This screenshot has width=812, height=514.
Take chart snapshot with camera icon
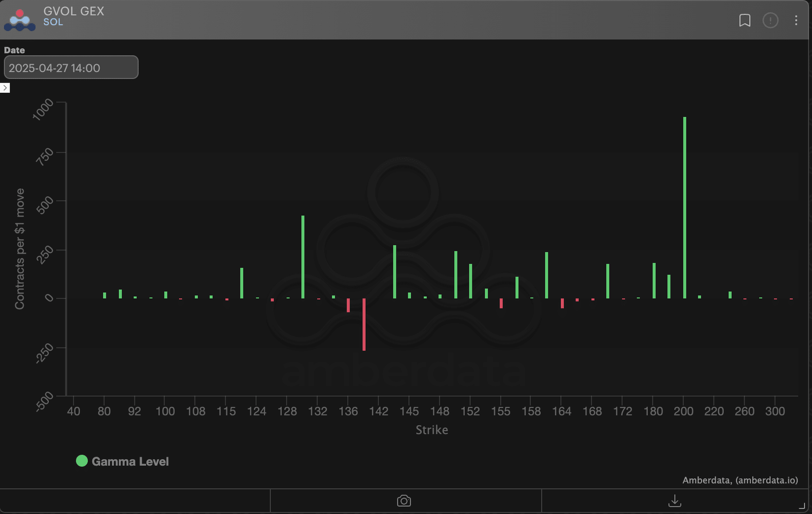(x=404, y=501)
